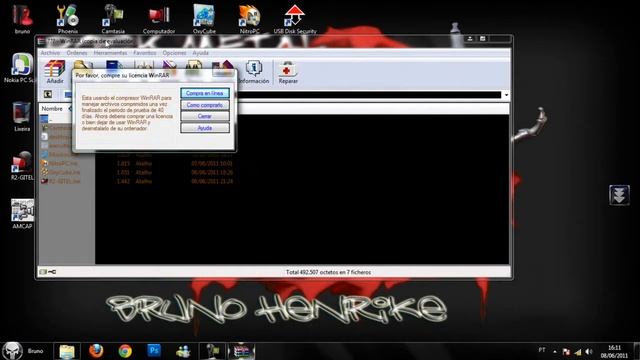Screen dimensions: 640x360
Task: Click the drive/key icon in WinRAR status bar
Action: click(48, 272)
